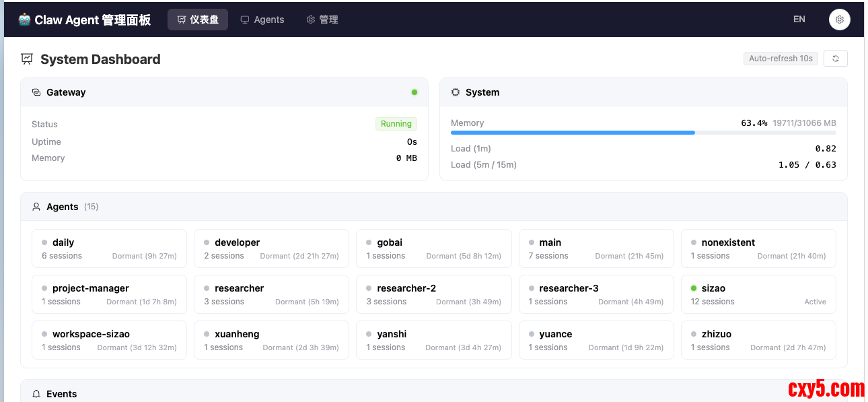Click the Claw Agent robot logo
This screenshot has height=402, width=868.
point(25,20)
